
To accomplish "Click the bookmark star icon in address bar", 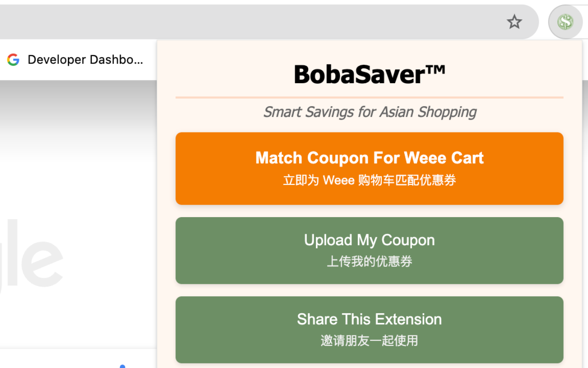I will (514, 22).
